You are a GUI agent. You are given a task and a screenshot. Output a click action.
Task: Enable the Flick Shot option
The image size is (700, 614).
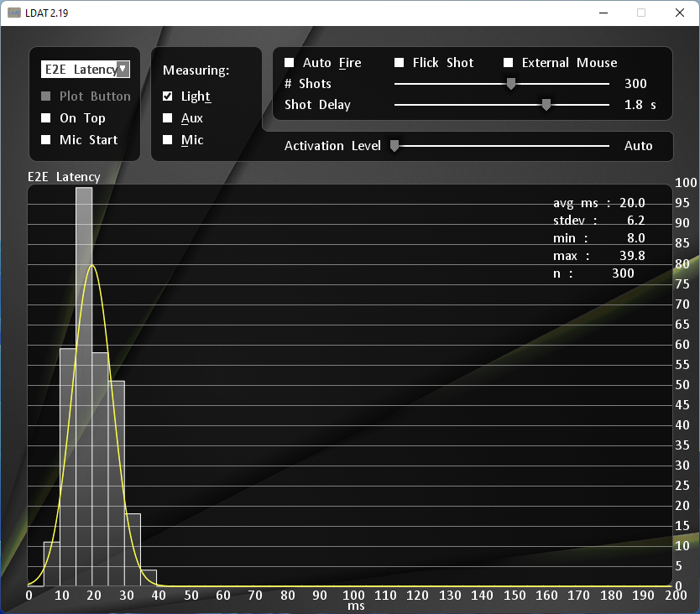point(400,63)
